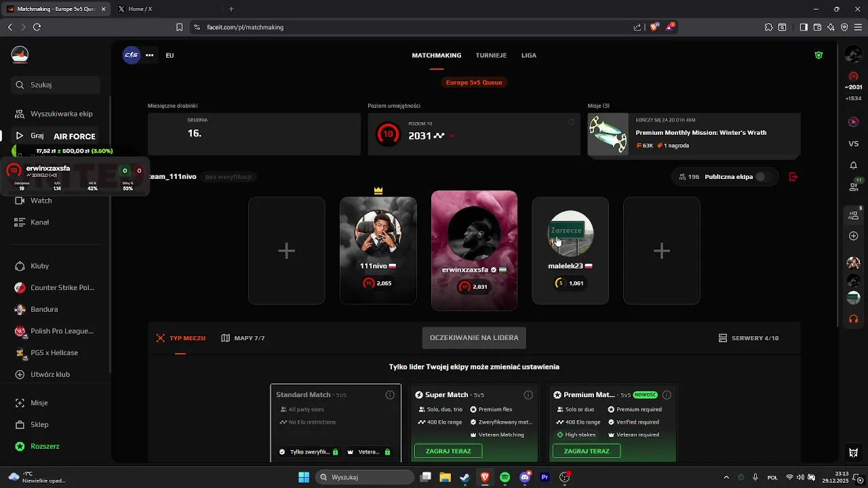Show info for Premium Match
The height and width of the screenshot is (488, 868).
667,394
